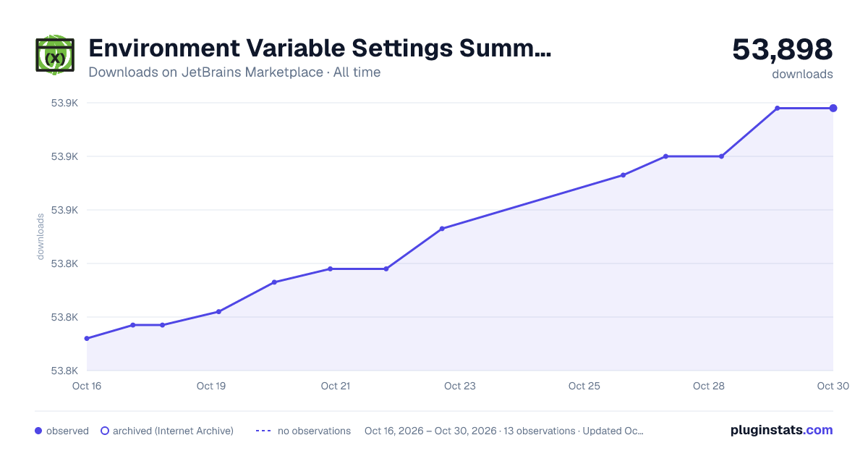This screenshot has height=456, width=868.
Task: Click the first Oct 16 data point
Action: (87, 338)
